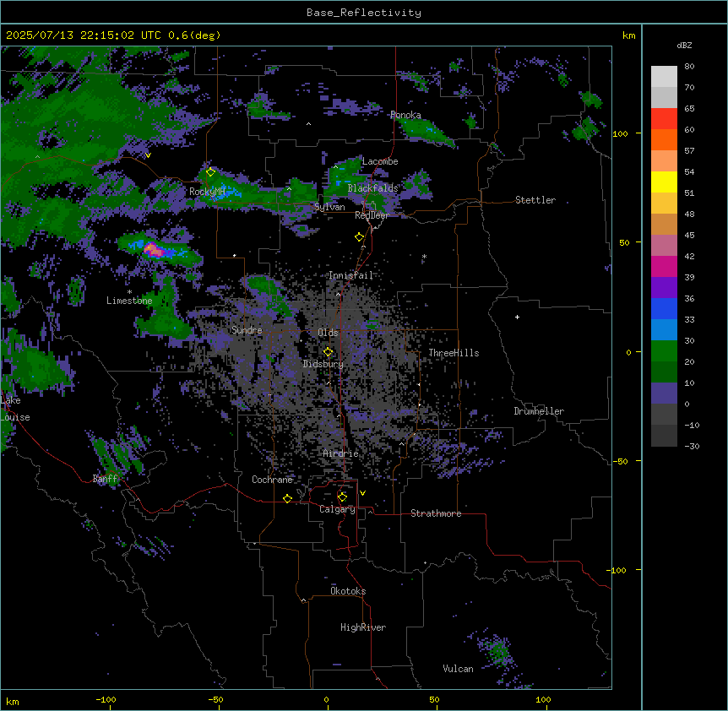Click the Airdrie city label

coord(340,453)
